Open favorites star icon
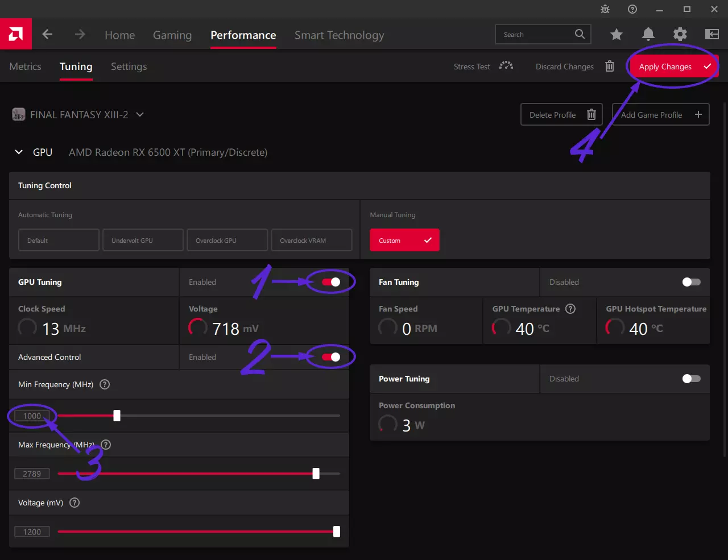Viewport: 728px width, 560px height. tap(617, 35)
